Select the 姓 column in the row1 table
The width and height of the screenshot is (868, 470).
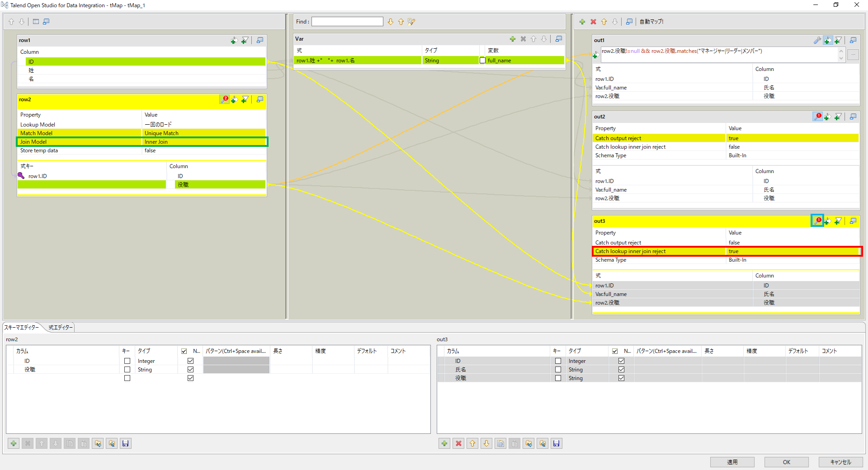146,70
